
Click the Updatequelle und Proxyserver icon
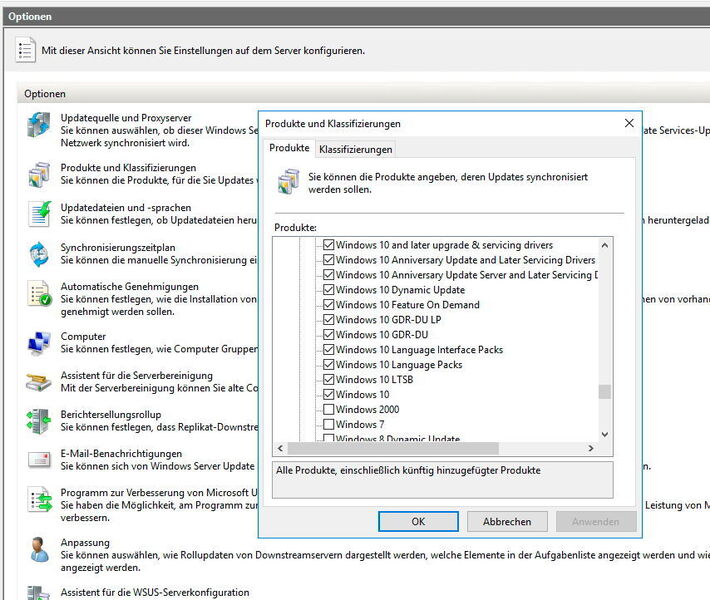coord(39,125)
